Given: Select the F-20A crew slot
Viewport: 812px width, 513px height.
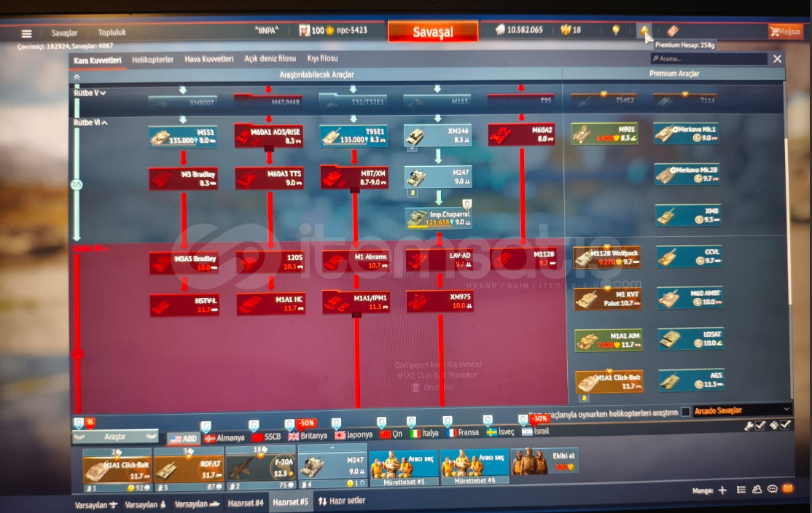Looking at the screenshot, I should 260,469.
